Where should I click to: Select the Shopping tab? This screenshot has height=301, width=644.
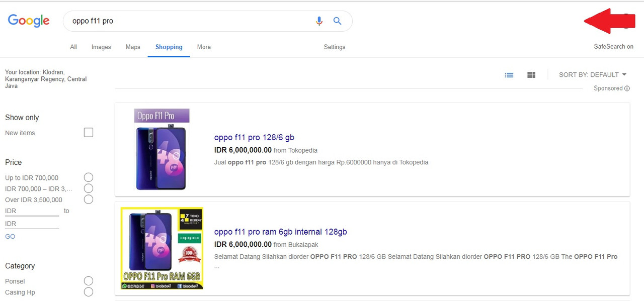[x=169, y=47]
